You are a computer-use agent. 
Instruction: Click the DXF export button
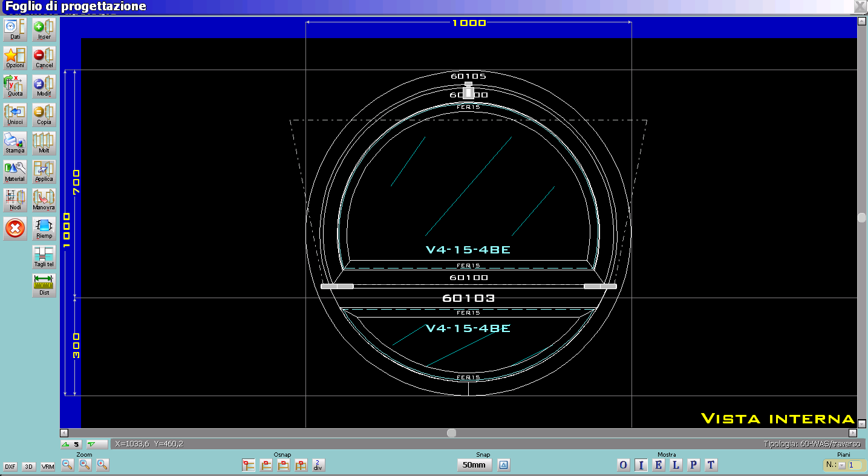coord(10,466)
